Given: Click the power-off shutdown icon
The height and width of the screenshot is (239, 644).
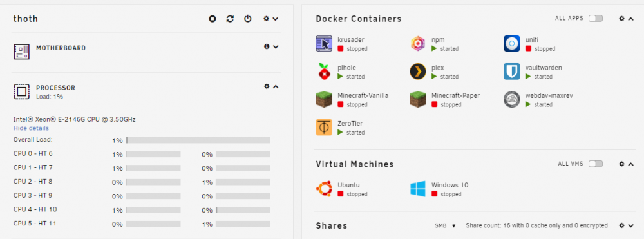Looking at the screenshot, I should (248, 19).
